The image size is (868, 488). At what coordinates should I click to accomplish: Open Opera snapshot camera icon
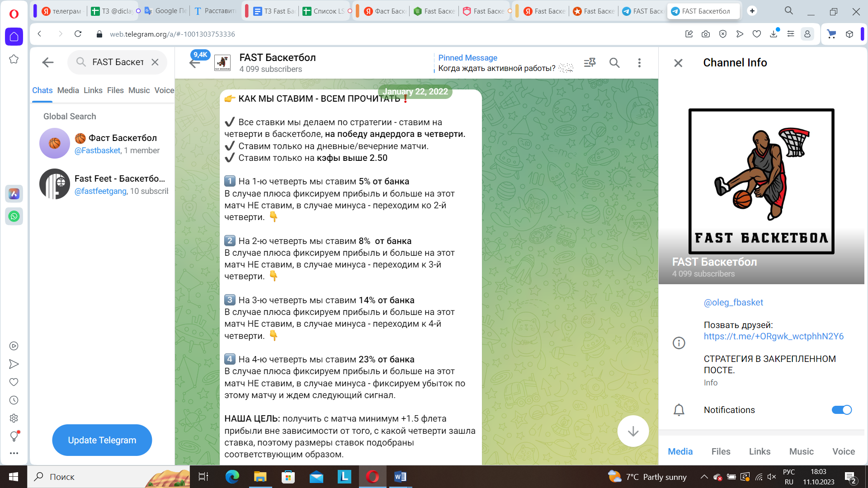click(x=705, y=34)
